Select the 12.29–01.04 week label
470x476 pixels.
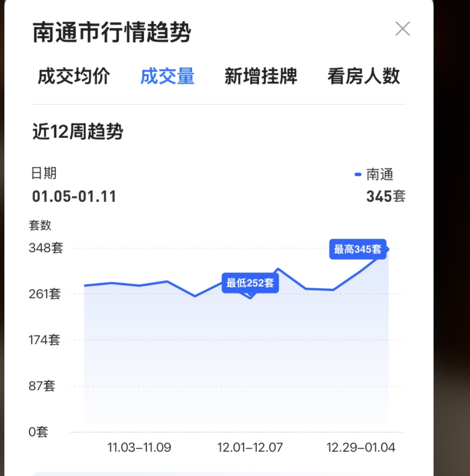click(x=361, y=447)
